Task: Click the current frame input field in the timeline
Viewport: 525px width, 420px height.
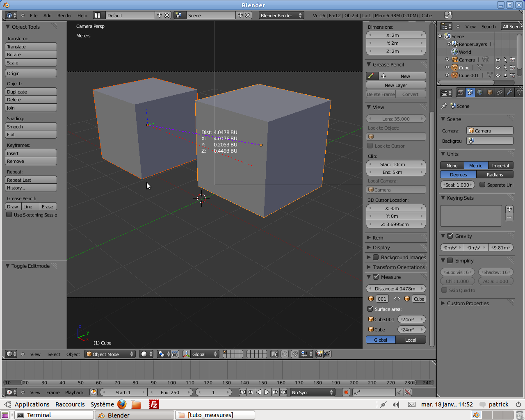Action: pos(214,392)
